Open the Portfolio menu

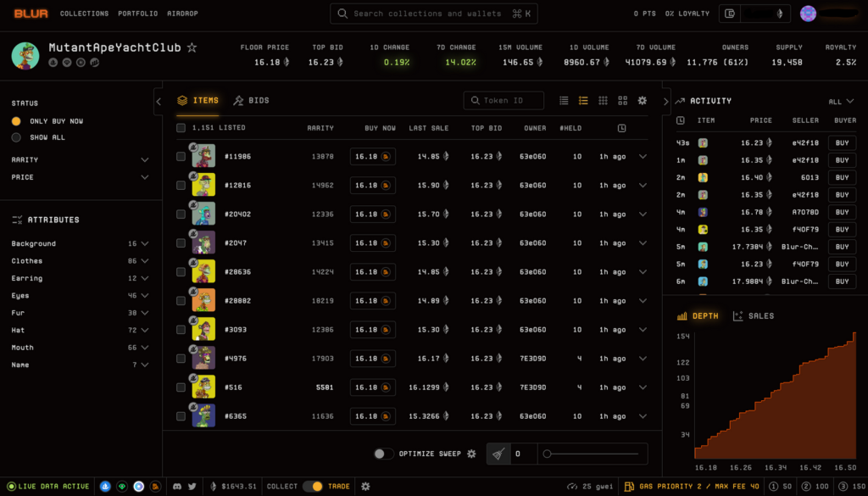pyautogui.click(x=138, y=14)
